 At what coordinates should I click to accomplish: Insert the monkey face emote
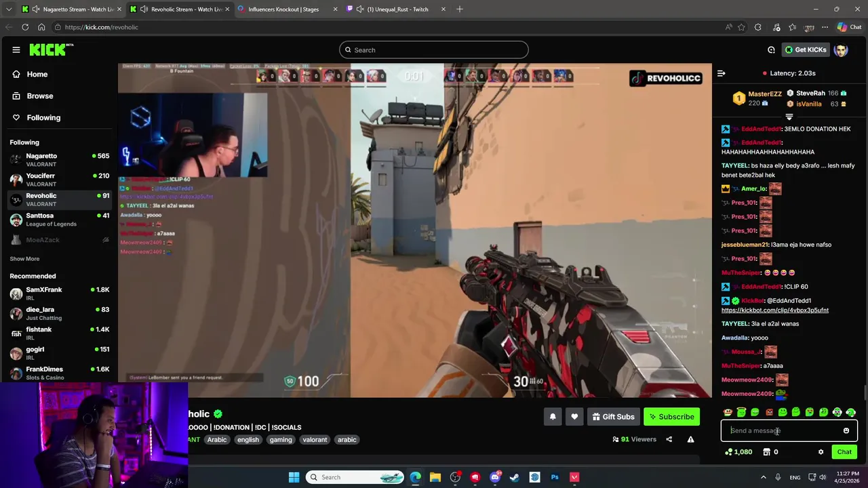728,412
